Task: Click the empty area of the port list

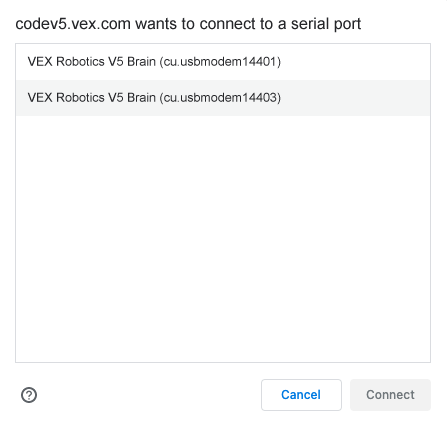Action: (x=223, y=238)
